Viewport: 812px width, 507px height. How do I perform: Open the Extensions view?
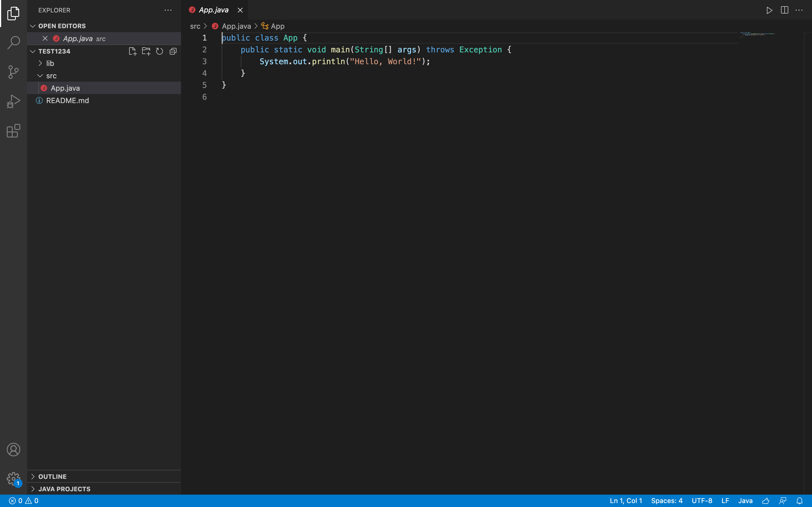pos(14,131)
